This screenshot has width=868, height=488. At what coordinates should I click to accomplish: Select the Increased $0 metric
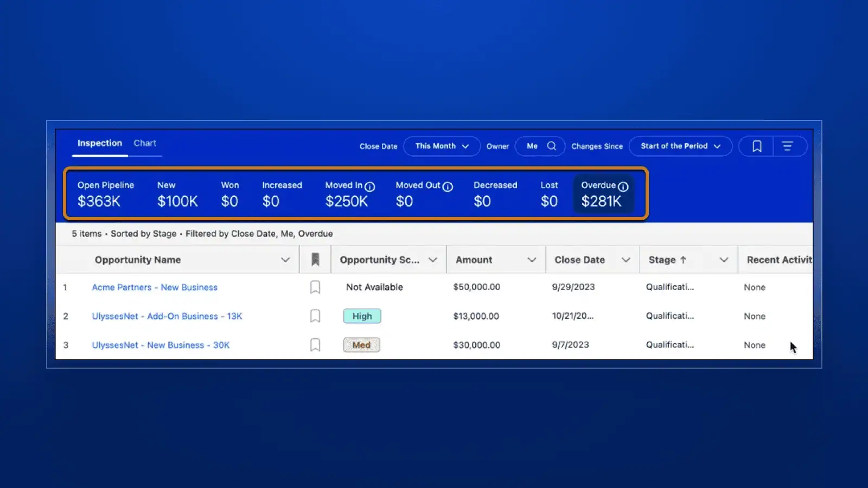282,194
